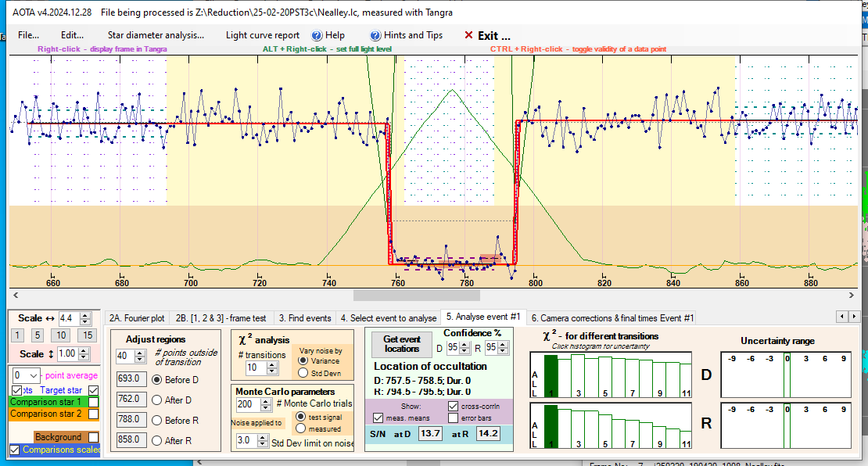Click the light curve horizontal scrollbar thumb

pyautogui.click(x=418, y=295)
